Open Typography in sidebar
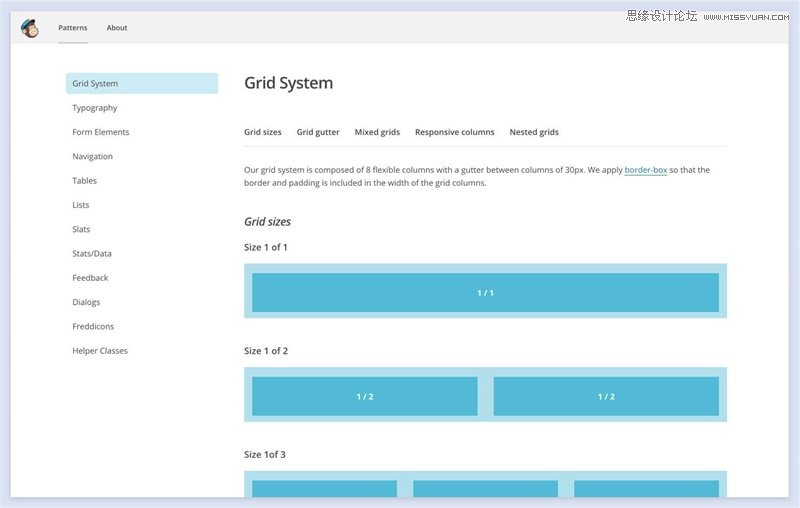The image size is (800, 508). [95, 108]
